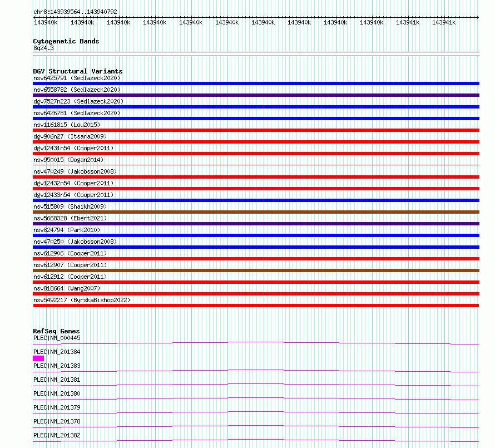The height and width of the screenshot is (448, 495).
Task: Select variant dgv906n27 (Itsara2009)
Action: [70, 136]
